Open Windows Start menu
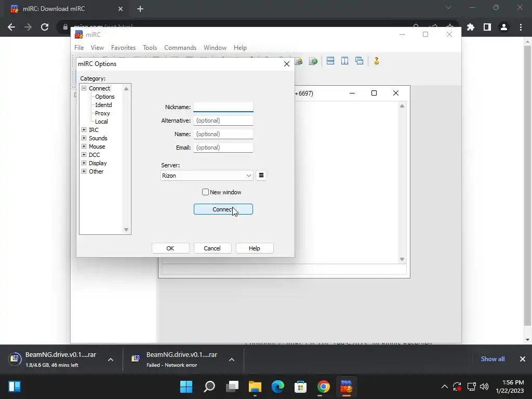The height and width of the screenshot is (399, 532). [187, 387]
